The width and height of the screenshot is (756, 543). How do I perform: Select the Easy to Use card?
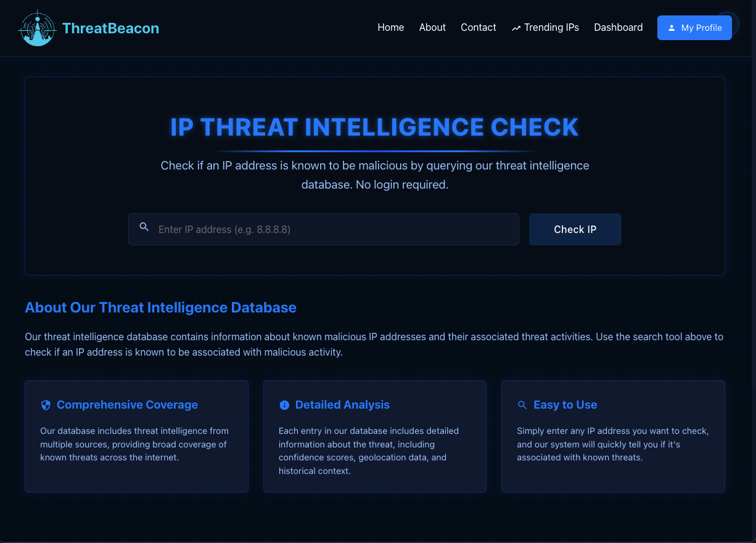coord(613,436)
